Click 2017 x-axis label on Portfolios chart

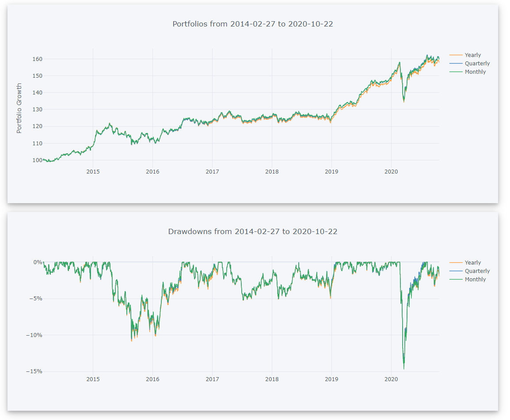(212, 171)
